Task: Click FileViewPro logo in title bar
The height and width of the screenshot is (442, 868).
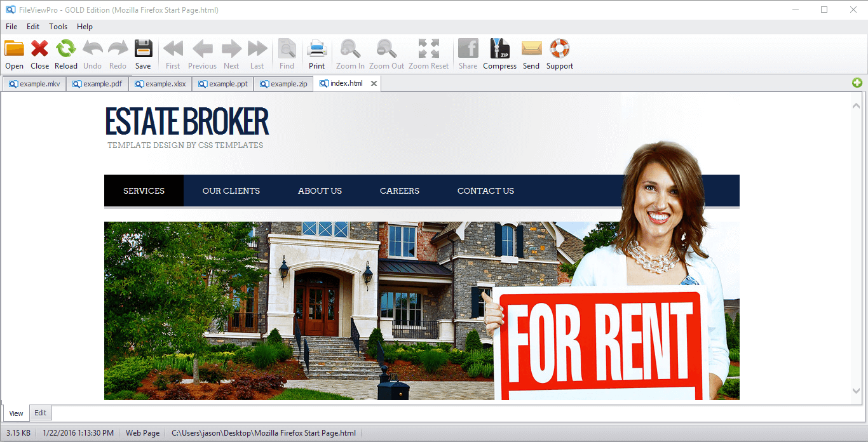Action: 10,10
